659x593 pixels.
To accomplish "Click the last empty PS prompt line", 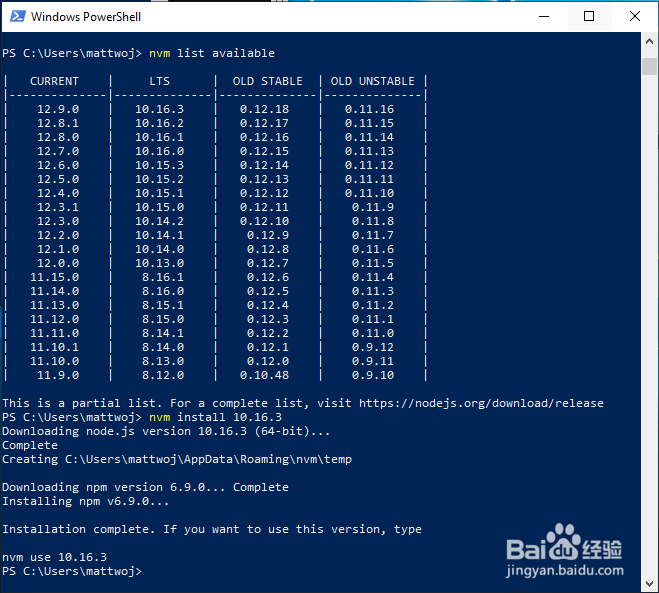I will (72, 572).
